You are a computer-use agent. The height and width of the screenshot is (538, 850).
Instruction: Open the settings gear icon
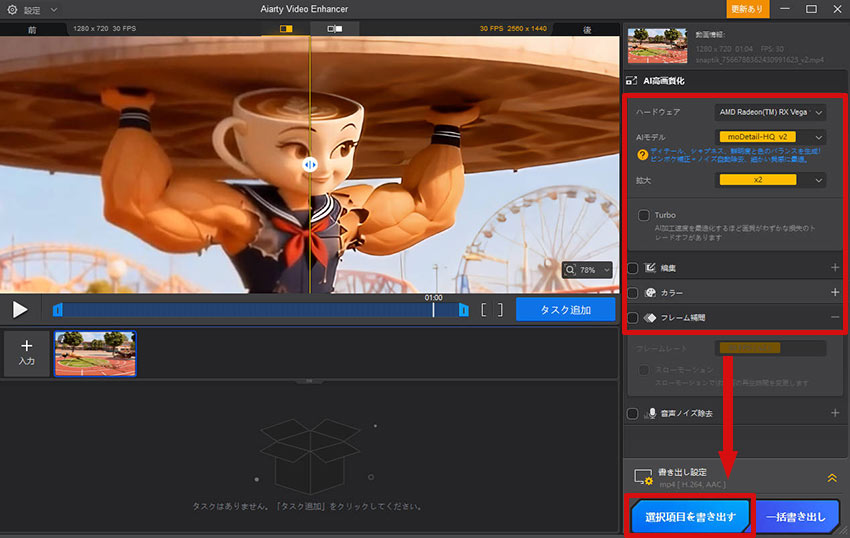[x=12, y=9]
